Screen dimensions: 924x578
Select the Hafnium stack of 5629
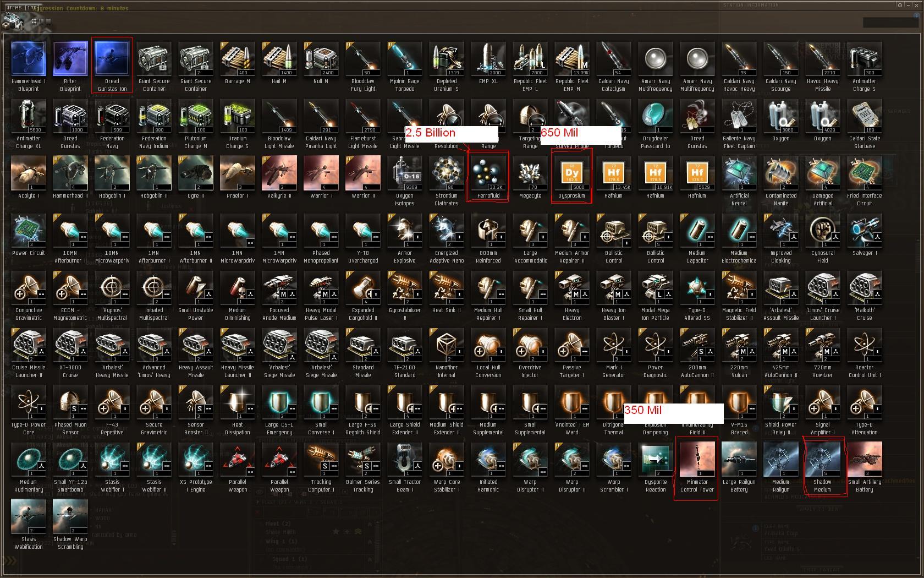coord(697,177)
